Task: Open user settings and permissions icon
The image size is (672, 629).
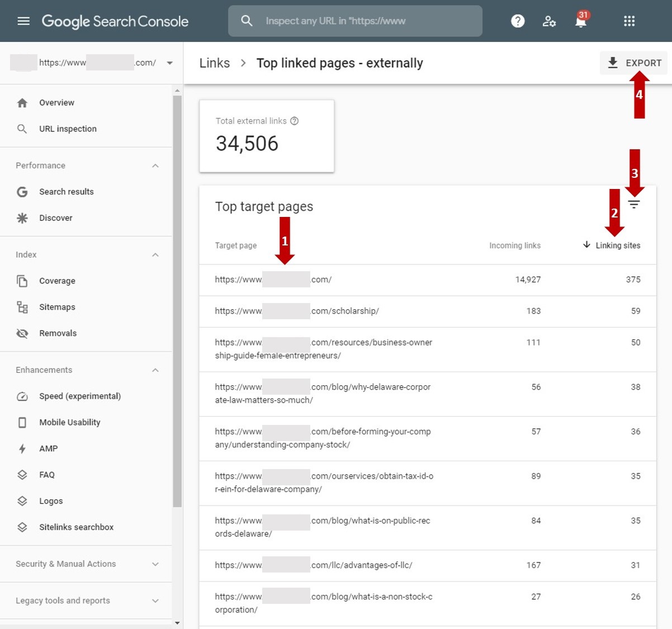Action: (549, 21)
